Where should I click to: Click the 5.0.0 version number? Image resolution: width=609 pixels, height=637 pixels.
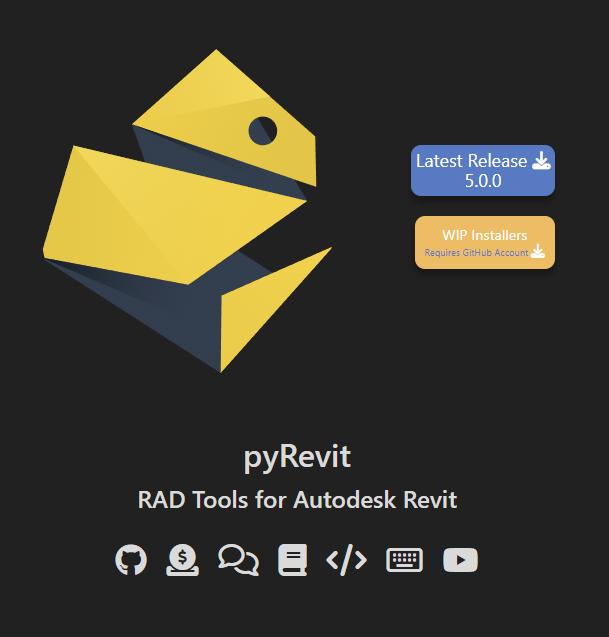[x=483, y=182]
